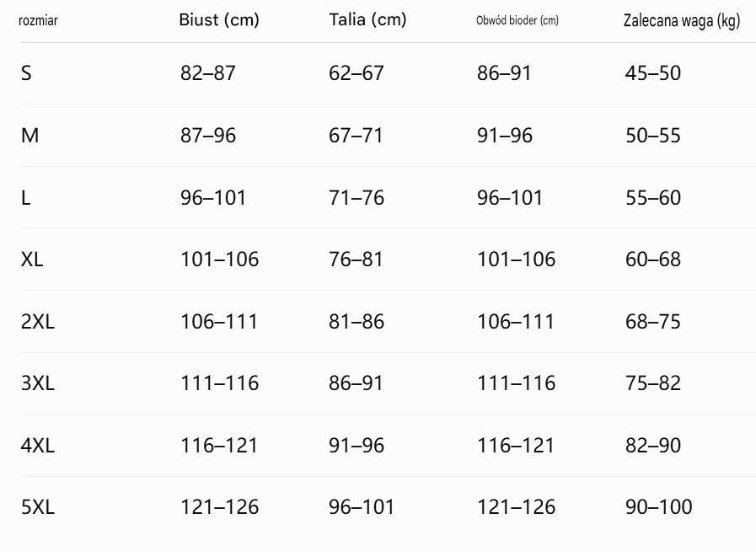Select the 2XL size label

pos(38,322)
